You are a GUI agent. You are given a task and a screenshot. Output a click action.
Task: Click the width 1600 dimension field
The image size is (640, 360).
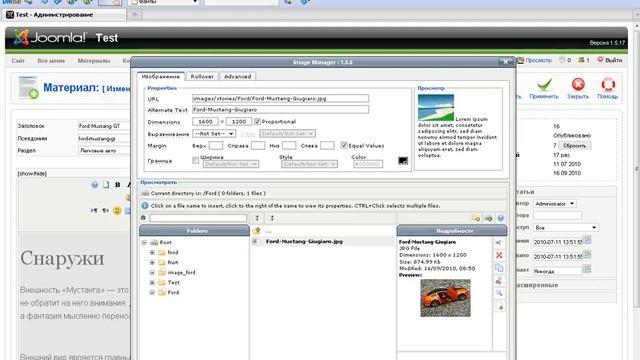205,122
